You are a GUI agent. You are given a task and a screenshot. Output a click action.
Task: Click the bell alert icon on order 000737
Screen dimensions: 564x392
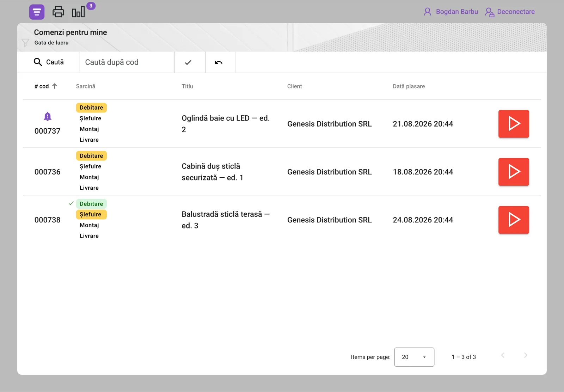click(48, 116)
